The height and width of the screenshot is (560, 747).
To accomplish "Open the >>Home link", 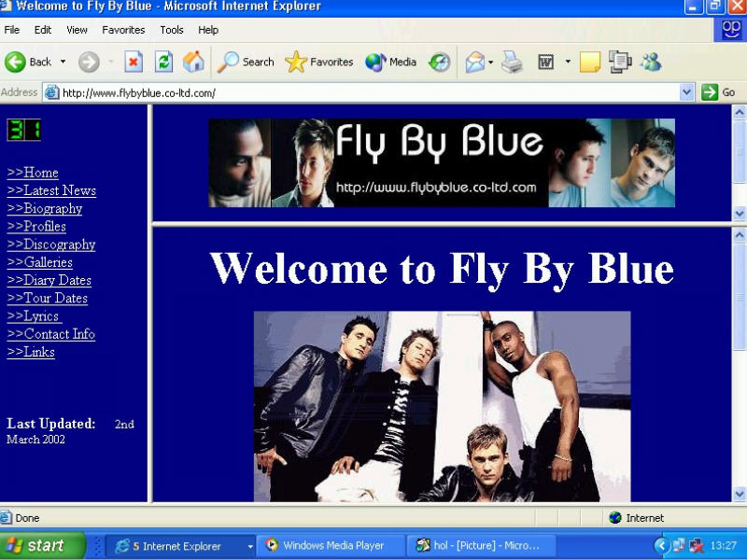I will 33,173.
